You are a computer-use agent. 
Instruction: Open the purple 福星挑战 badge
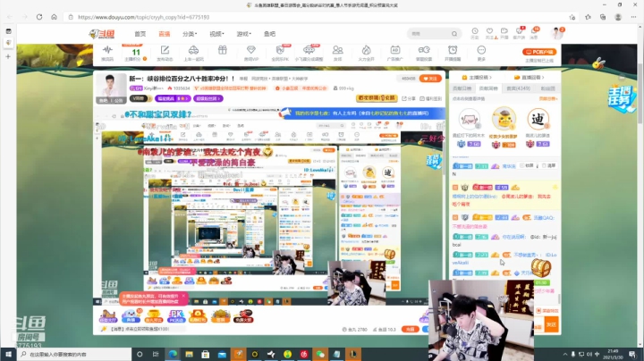173,98
